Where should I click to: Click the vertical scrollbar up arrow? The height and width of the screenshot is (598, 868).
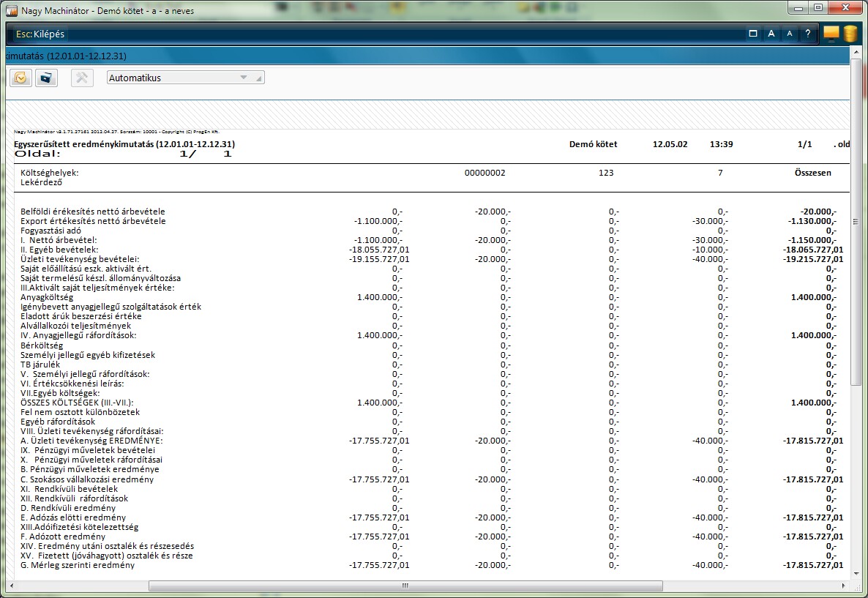tap(856, 53)
